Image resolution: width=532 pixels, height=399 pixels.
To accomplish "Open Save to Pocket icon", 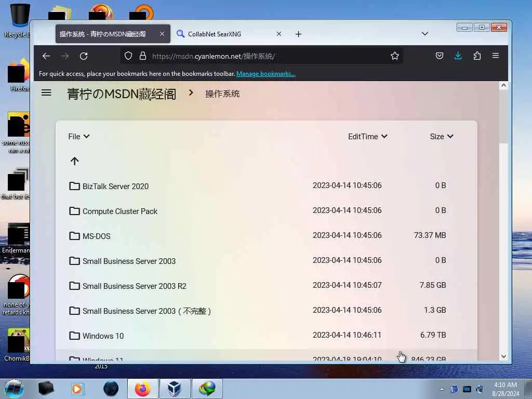I will [440, 56].
